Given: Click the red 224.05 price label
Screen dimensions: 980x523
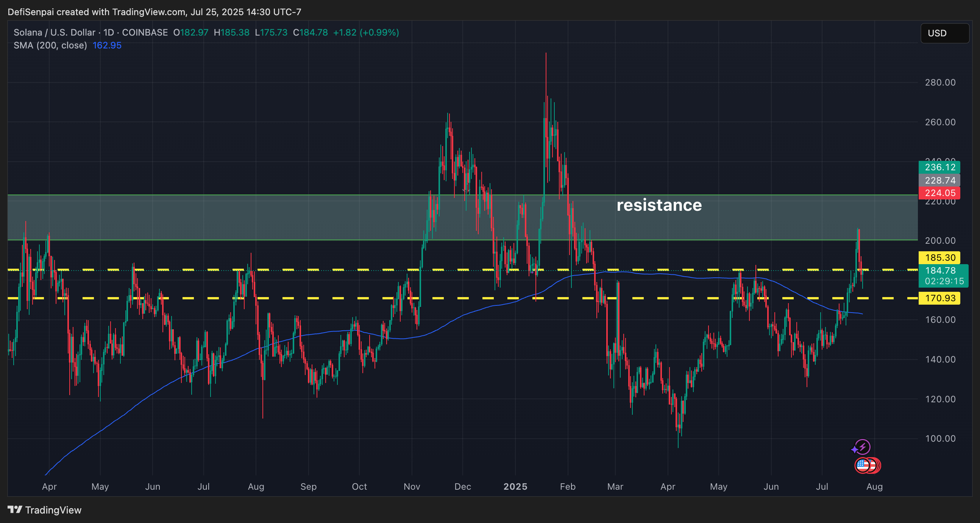Looking at the screenshot, I should coord(939,193).
